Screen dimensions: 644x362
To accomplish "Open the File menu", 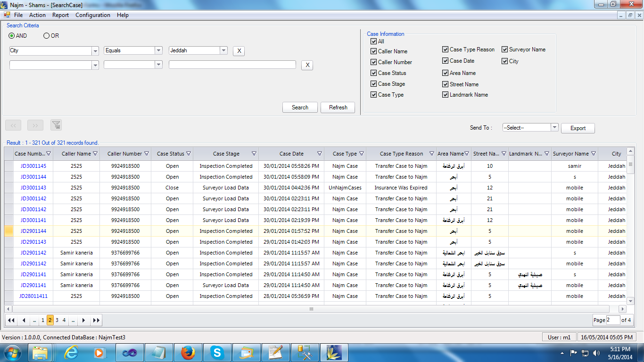I will pyautogui.click(x=18, y=15).
